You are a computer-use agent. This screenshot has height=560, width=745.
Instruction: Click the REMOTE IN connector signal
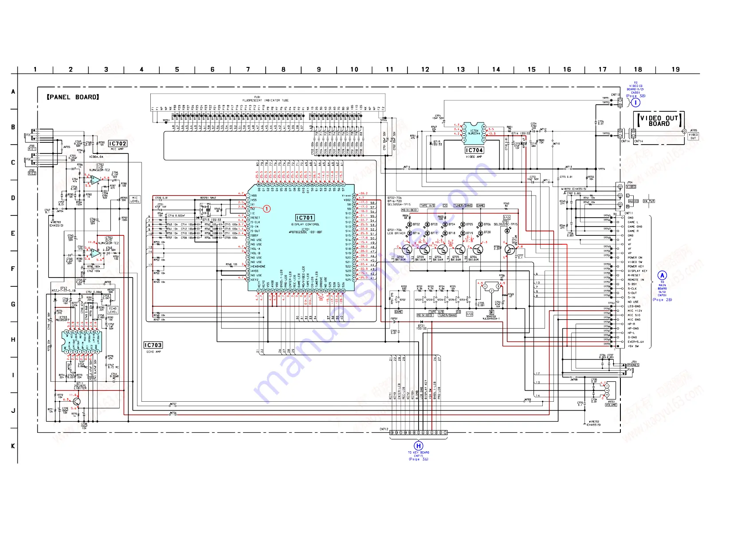pyautogui.click(x=636, y=280)
